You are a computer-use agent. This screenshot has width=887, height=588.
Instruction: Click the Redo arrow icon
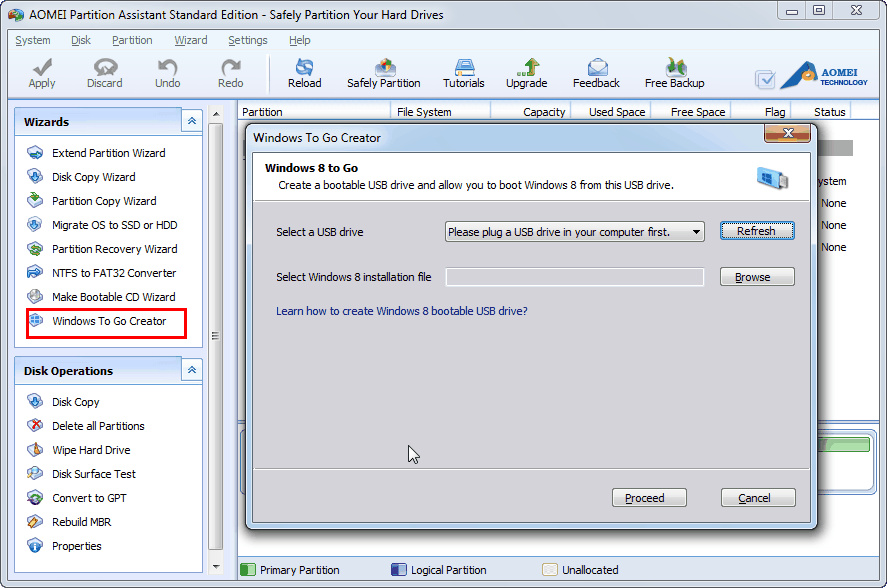click(231, 67)
